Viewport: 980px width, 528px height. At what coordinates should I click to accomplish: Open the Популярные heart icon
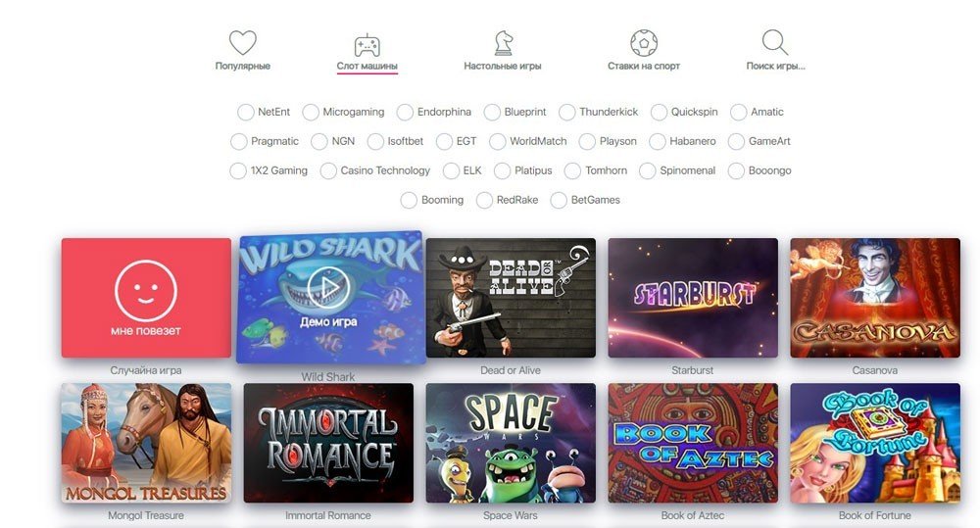242,43
